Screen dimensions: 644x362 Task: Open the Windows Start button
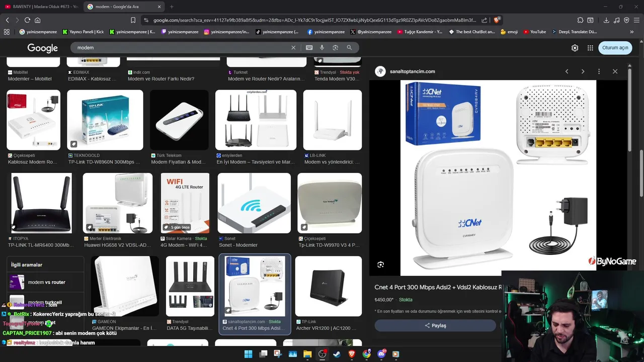pyautogui.click(x=248, y=354)
